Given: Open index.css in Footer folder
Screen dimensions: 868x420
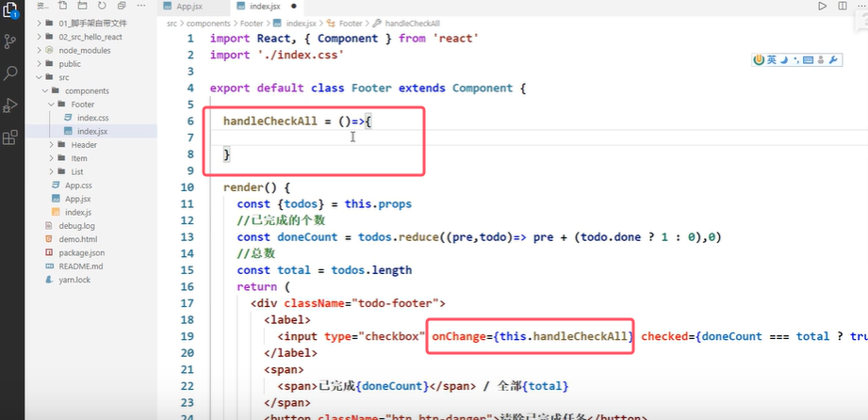Looking at the screenshot, I should coord(91,118).
